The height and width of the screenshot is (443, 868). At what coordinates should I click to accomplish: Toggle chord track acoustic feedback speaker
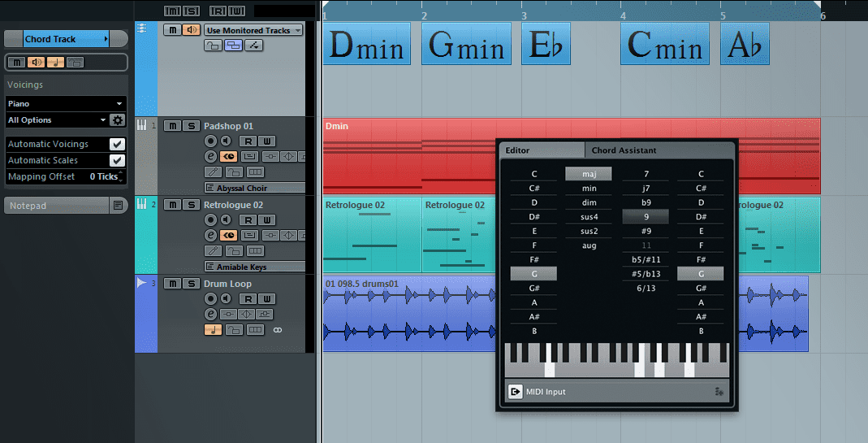[x=191, y=30]
